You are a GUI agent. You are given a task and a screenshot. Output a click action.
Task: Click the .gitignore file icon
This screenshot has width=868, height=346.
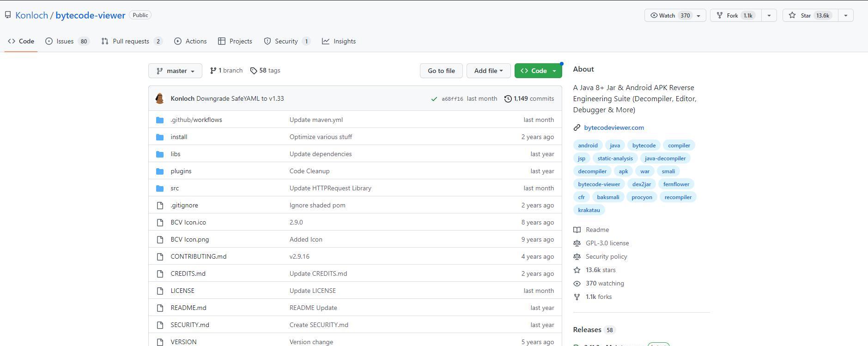point(160,206)
